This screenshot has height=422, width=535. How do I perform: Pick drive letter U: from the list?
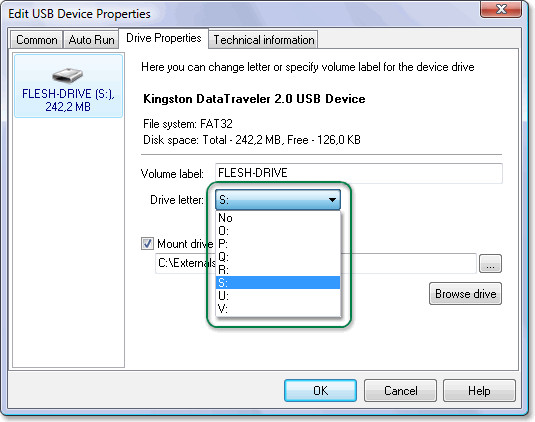[x=278, y=295]
